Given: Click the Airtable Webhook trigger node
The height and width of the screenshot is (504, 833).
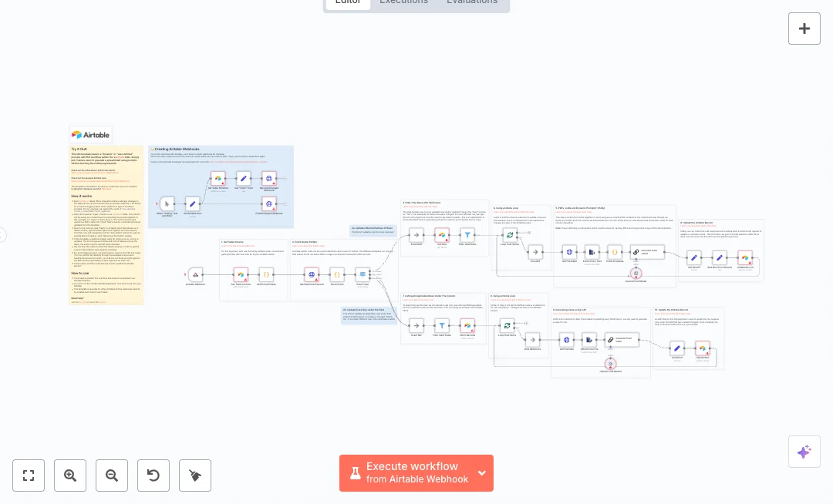Looking at the screenshot, I should [x=196, y=274].
